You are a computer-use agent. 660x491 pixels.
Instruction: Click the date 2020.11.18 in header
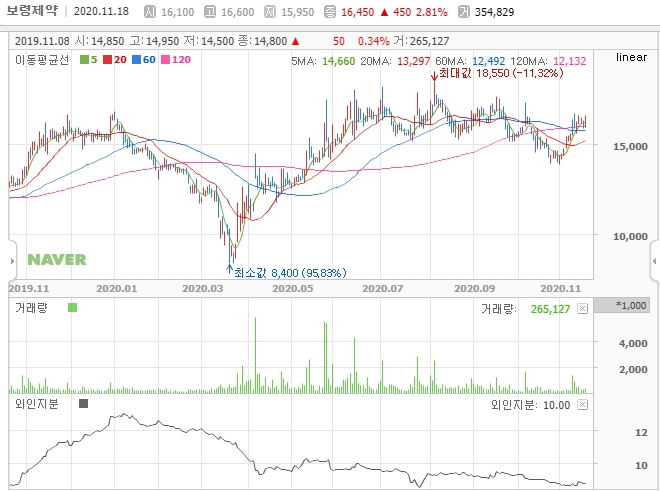[x=101, y=11]
